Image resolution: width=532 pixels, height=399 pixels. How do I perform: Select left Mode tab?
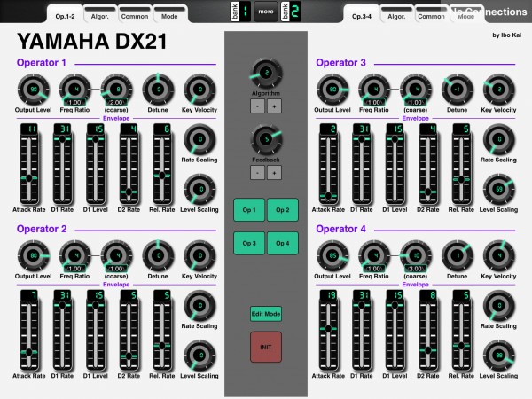(x=169, y=14)
